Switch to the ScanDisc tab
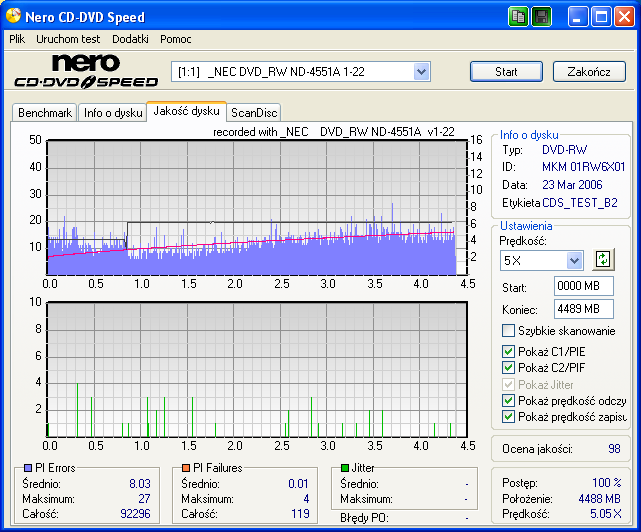Viewport: 641px width, 532px height. (254, 113)
